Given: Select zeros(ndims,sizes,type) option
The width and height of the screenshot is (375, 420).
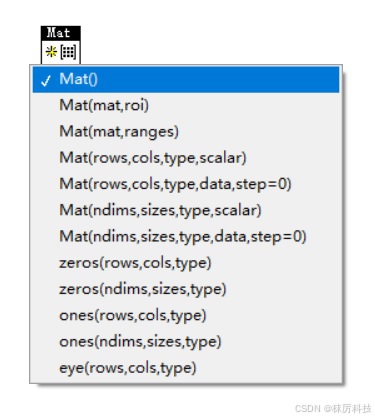Looking at the screenshot, I should click(x=186, y=289).
